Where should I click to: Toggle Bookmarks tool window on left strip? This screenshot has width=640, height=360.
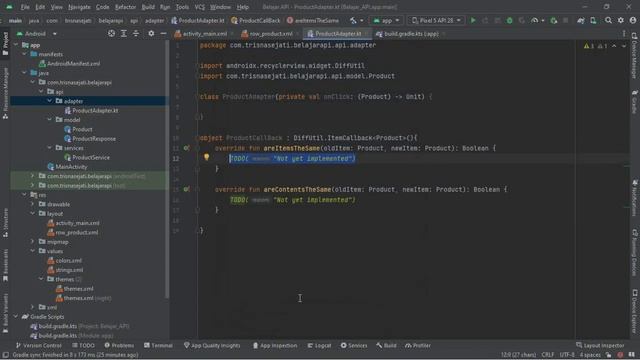tap(5, 265)
